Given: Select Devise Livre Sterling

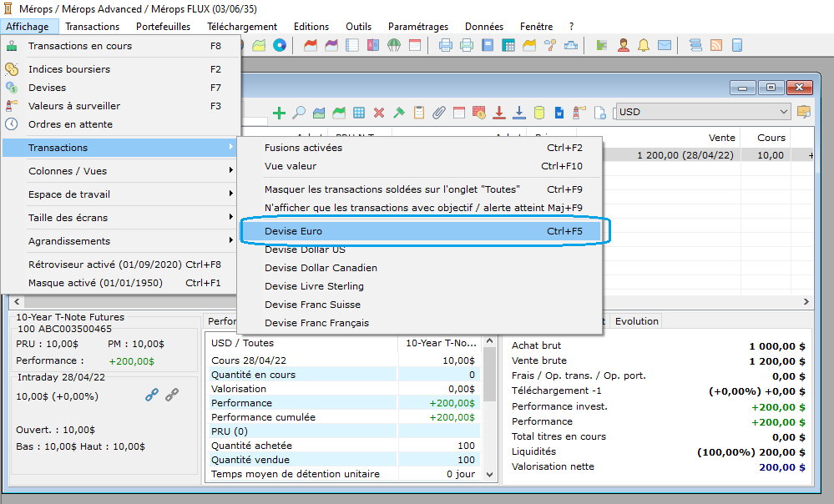Looking at the screenshot, I should coord(420,286).
